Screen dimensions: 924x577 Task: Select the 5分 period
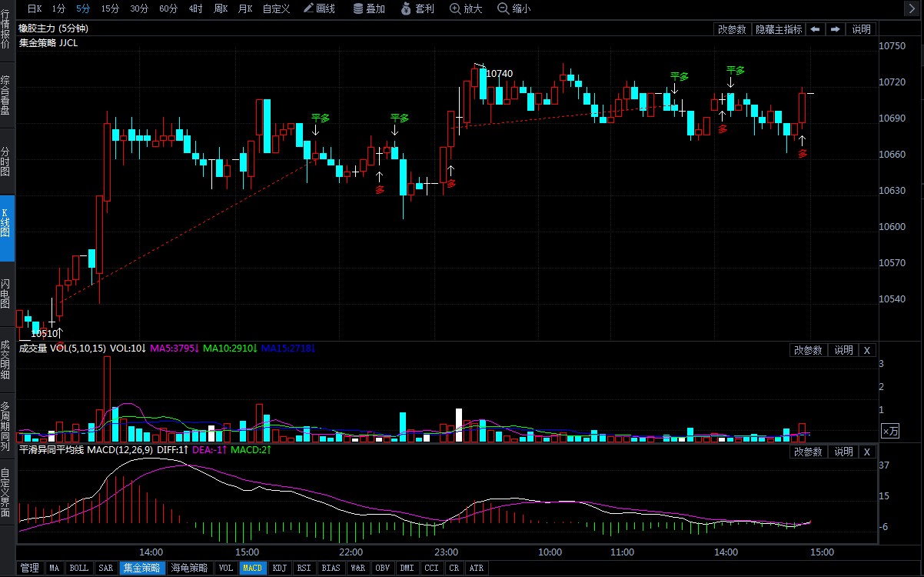[82, 8]
